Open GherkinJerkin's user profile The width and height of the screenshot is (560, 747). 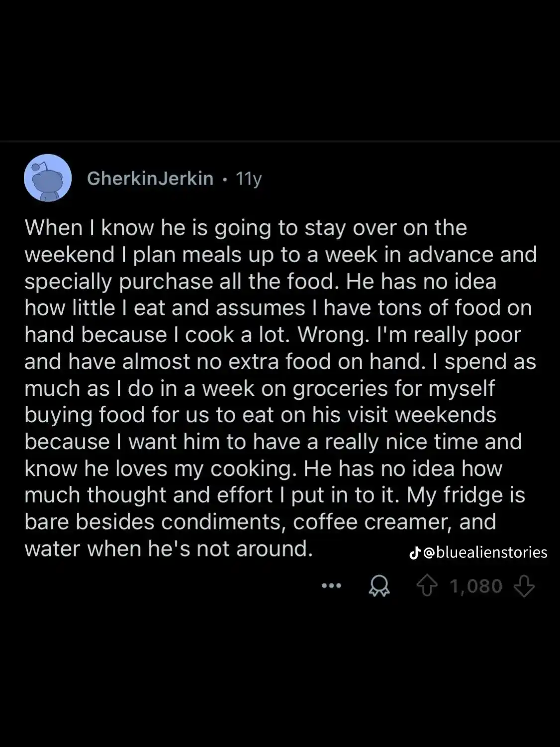[x=150, y=178]
